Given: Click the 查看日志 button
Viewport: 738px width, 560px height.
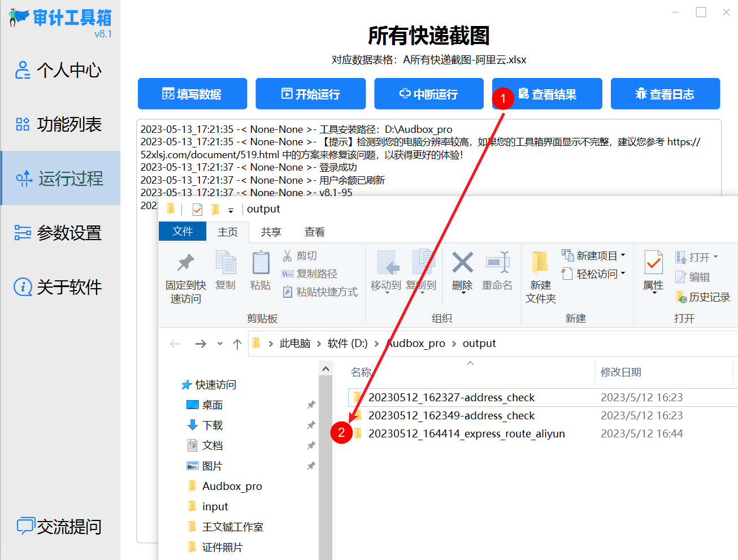Looking at the screenshot, I should tap(665, 94).
